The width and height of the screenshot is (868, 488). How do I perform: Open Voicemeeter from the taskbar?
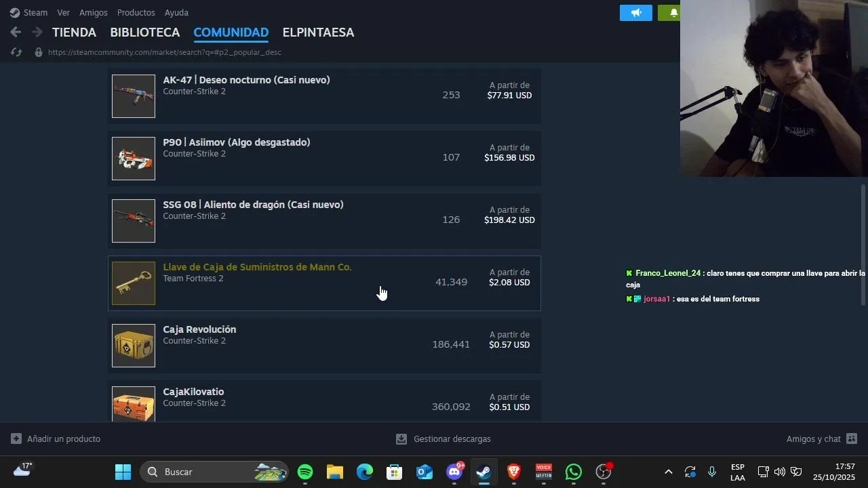(544, 472)
